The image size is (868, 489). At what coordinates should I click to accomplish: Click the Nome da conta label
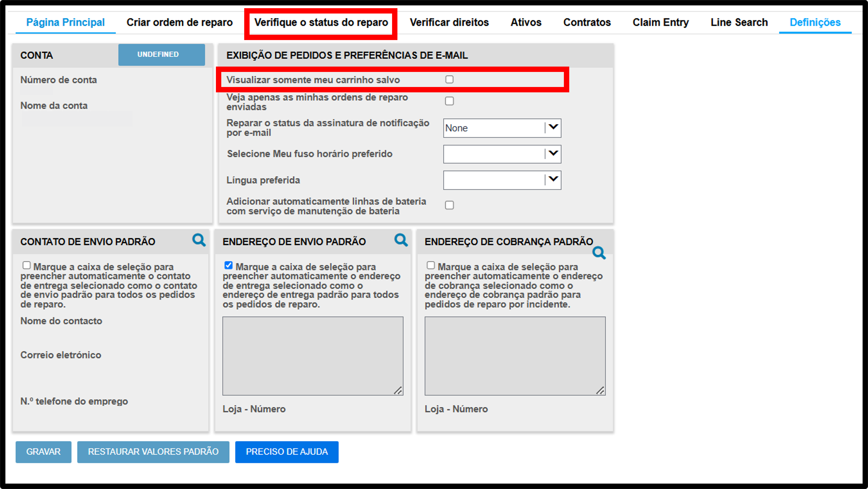point(54,106)
